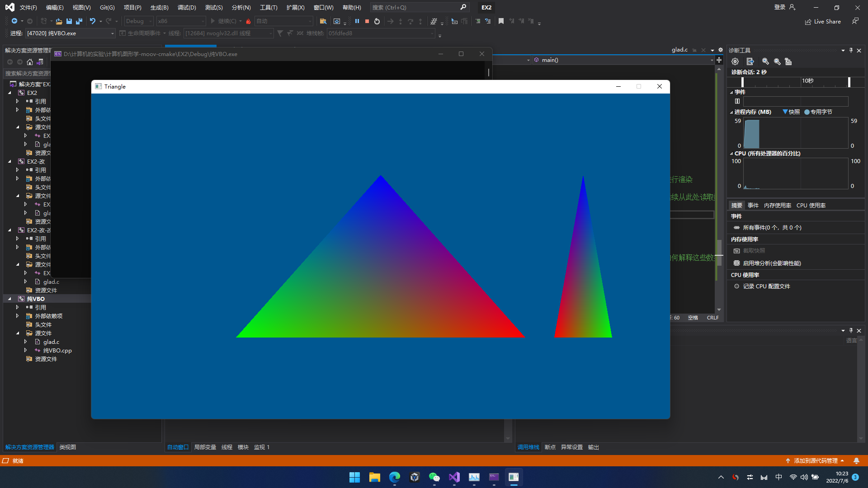This screenshot has width=868, height=488.
Task: Toggle the events pause button in diagnostics
Action: click(737, 101)
